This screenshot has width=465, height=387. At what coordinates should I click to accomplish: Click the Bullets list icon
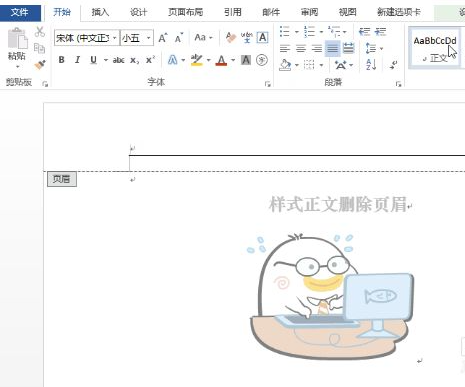(x=285, y=32)
